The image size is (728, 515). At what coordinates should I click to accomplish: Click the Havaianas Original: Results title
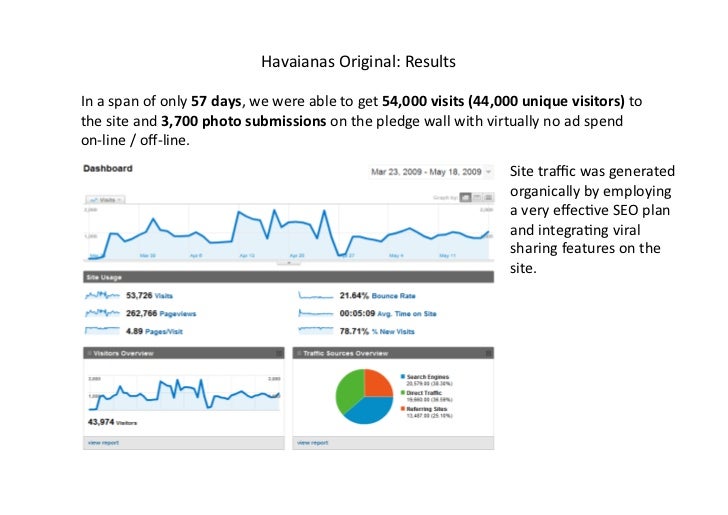coord(358,62)
